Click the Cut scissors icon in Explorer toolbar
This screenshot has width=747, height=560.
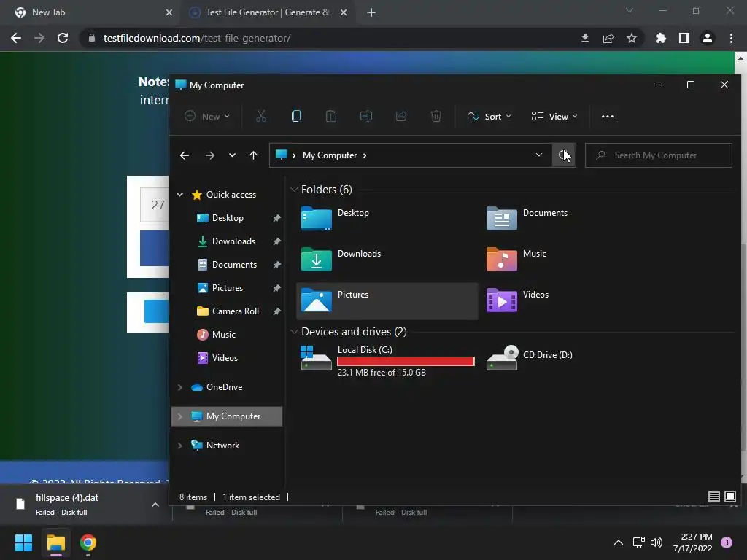(x=260, y=116)
